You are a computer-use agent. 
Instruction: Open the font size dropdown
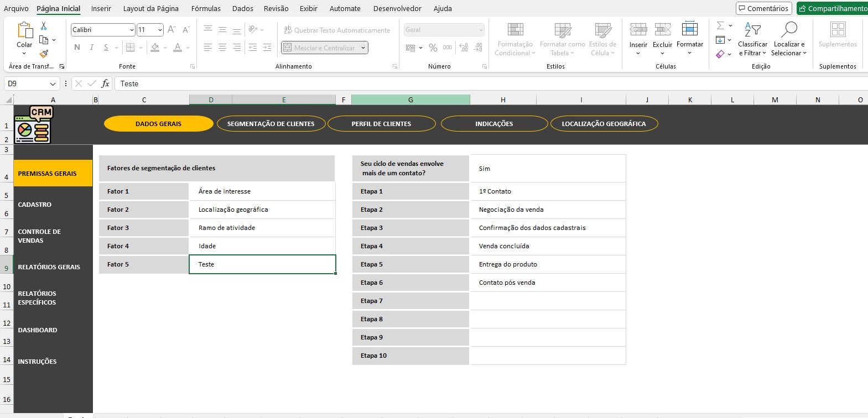pyautogui.click(x=160, y=30)
